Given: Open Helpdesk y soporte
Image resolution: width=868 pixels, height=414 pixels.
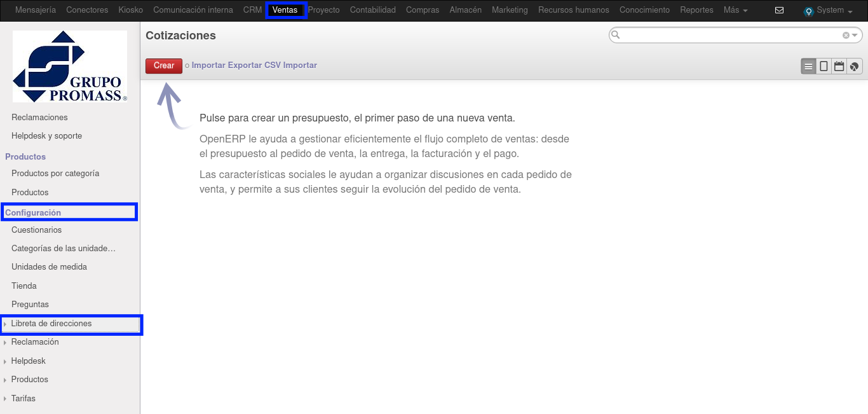Looking at the screenshot, I should 46,136.
